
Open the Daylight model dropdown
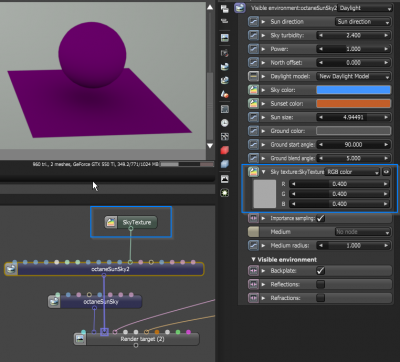[353, 76]
